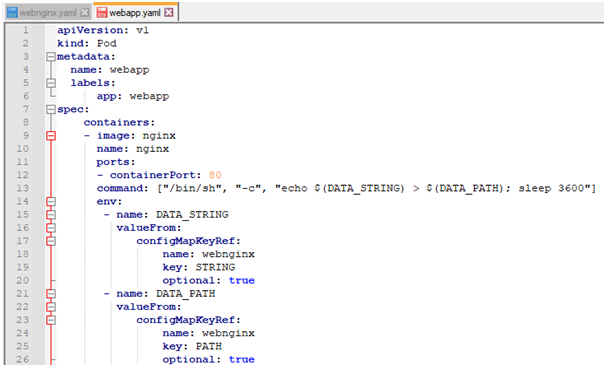This screenshot has width=606, height=367.
Task: Collapse the line 16 valueFrom fold marker
Action: tap(51, 228)
